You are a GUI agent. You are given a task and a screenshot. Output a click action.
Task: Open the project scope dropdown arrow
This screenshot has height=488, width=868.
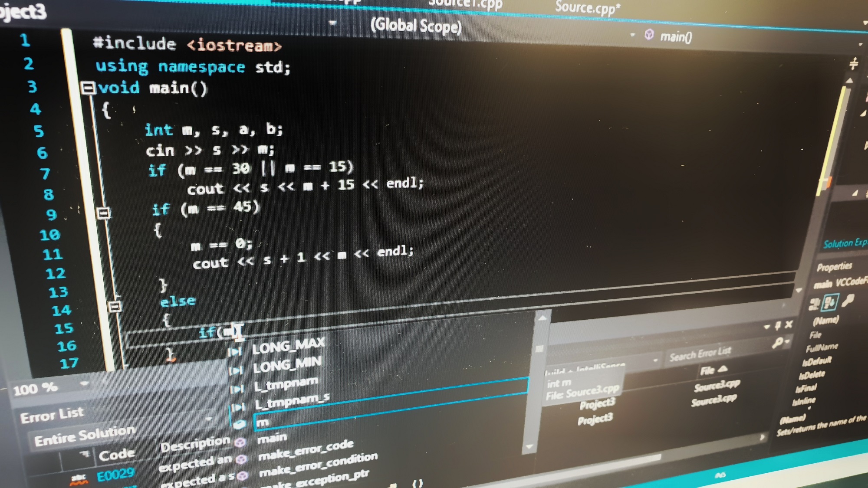(332, 22)
